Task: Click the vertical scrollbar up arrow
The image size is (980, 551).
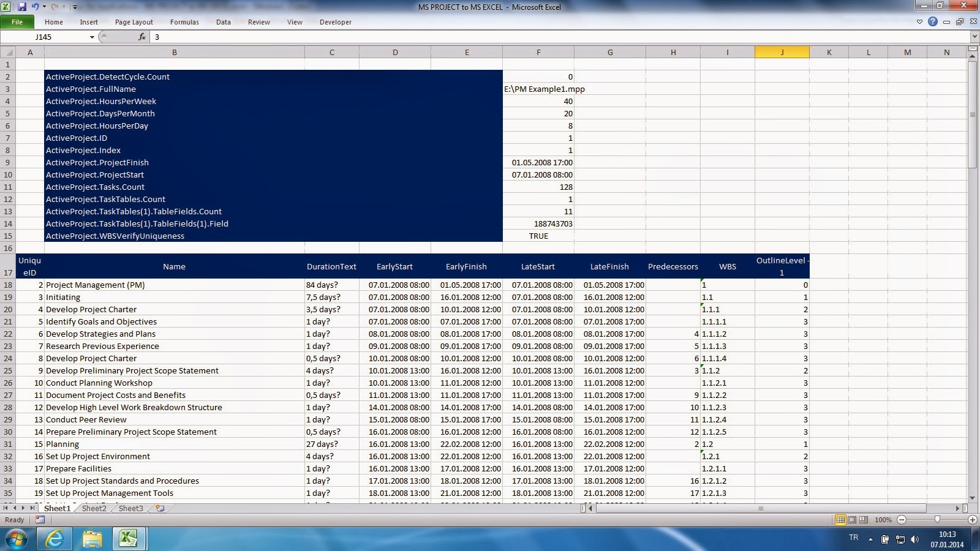Action: (973, 57)
